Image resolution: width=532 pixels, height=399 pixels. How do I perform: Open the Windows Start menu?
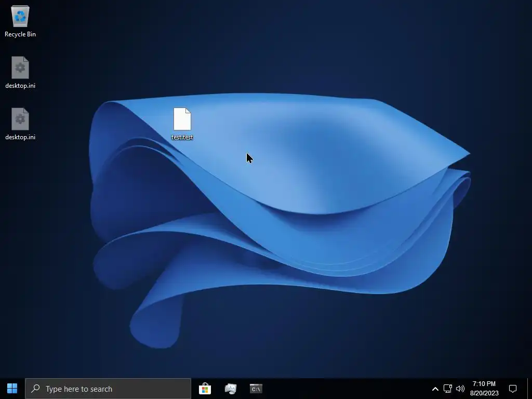coord(12,389)
